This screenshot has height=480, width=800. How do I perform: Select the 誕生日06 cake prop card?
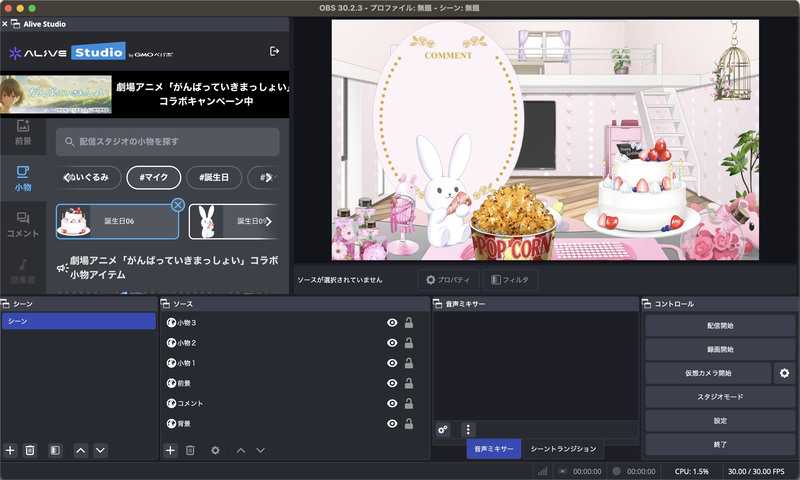pos(117,221)
